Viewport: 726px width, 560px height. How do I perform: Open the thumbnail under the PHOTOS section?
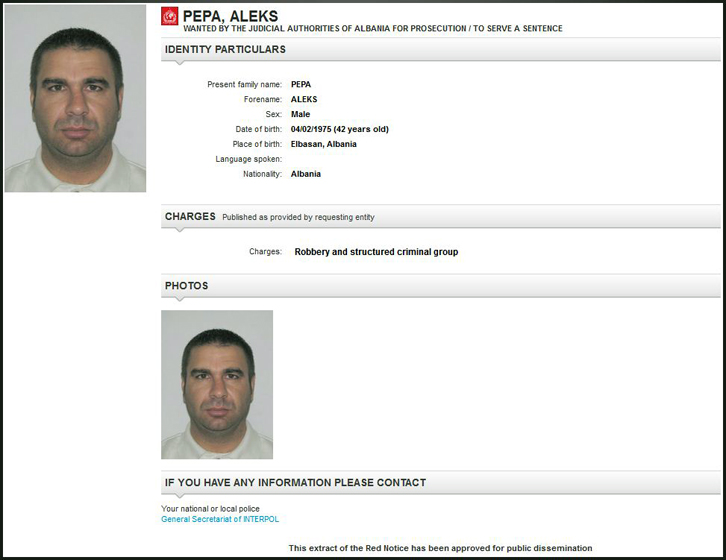217,384
